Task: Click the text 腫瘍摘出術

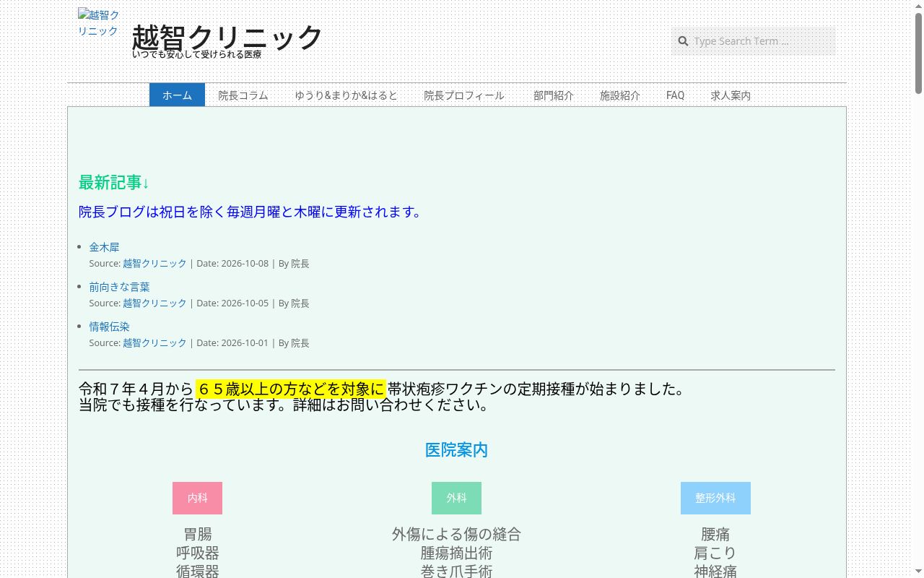Action: [x=456, y=553]
